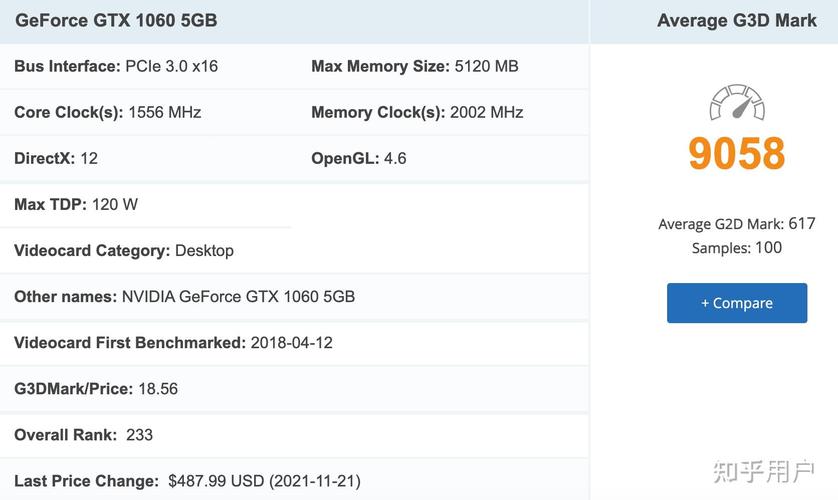Screen dimensions: 838x500
Task: Click the Average G3D Mark header
Action: pyautogui.click(x=737, y=20)
